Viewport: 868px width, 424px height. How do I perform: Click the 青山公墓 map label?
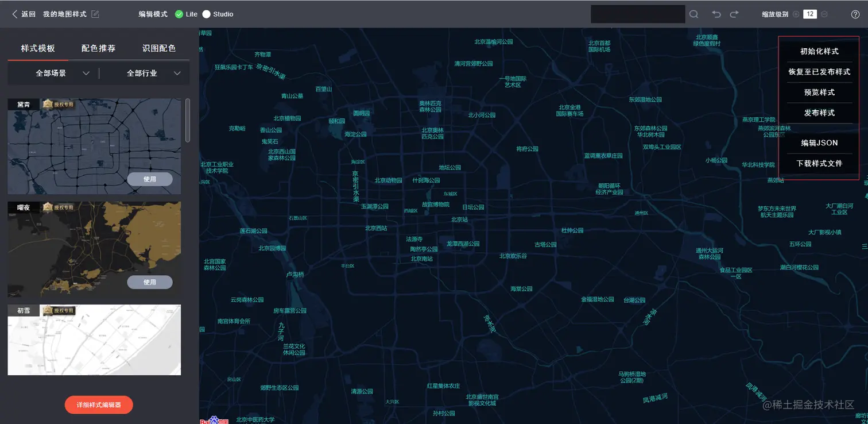point(292,96)
